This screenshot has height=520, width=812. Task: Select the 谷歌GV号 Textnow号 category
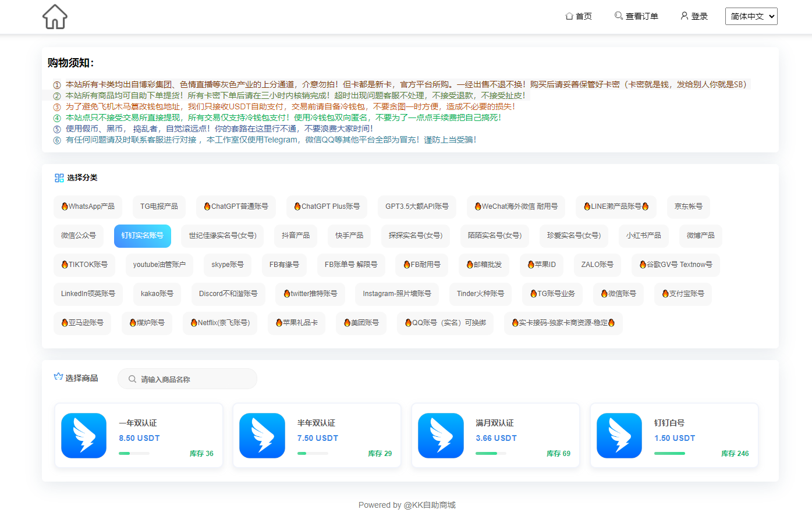(x=676, y=265)
